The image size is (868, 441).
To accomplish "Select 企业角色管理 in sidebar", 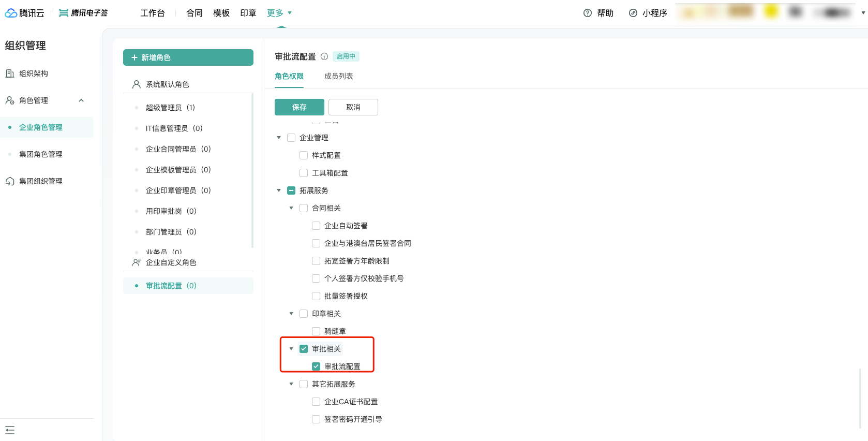I will [x=47, y=127].
